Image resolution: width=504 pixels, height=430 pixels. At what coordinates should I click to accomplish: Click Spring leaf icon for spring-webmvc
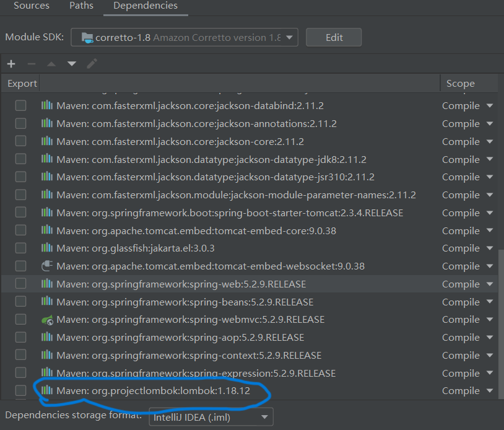click(47, 320)
